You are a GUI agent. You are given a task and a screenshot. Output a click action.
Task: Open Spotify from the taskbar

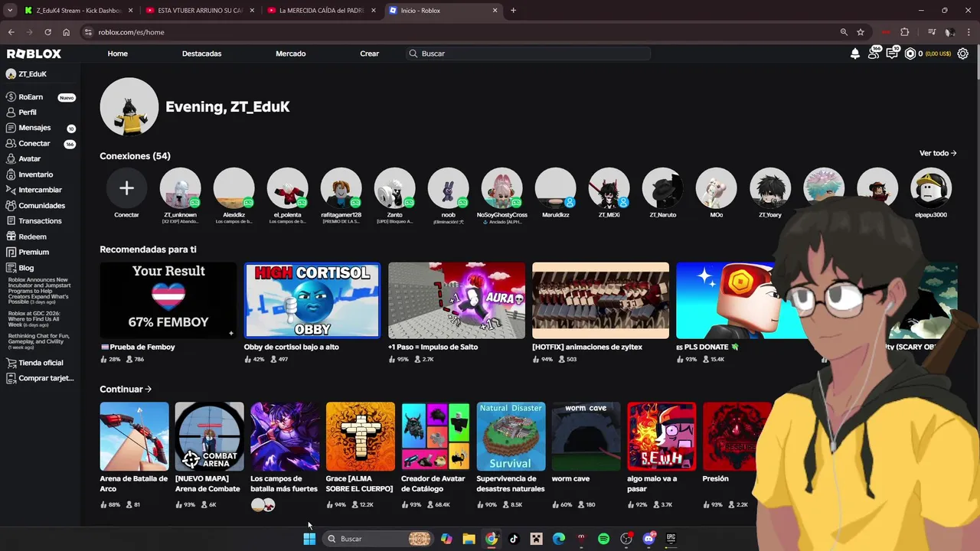tap(603, 539)
